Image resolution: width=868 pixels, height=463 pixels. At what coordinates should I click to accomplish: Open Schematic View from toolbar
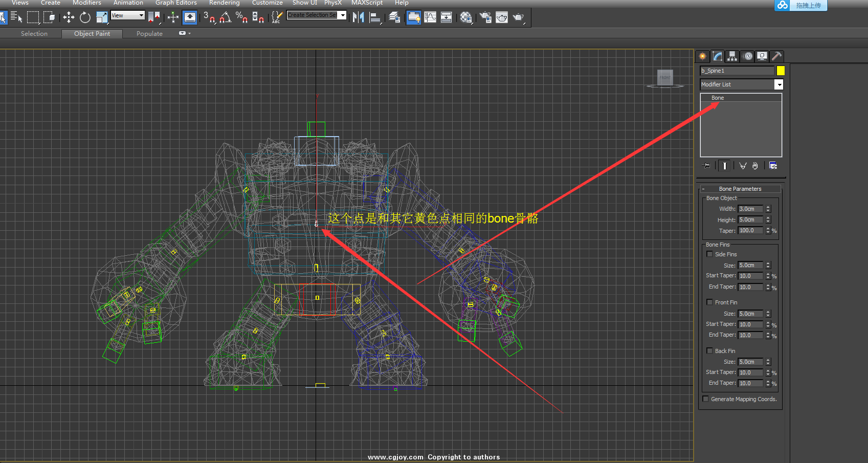[x=447, y=17]
